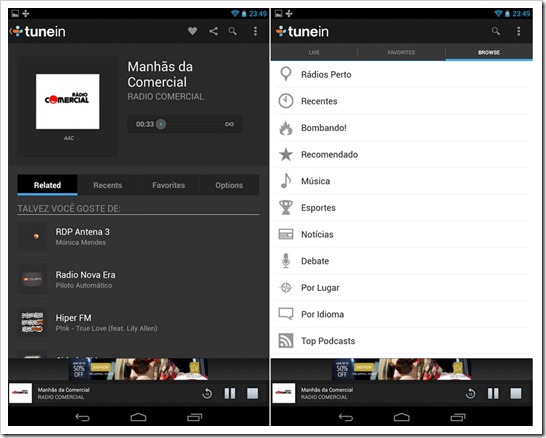Stop playback in right mini player
Screen dimensions: 546x438
pyautogui.click(x=516, y=394)
